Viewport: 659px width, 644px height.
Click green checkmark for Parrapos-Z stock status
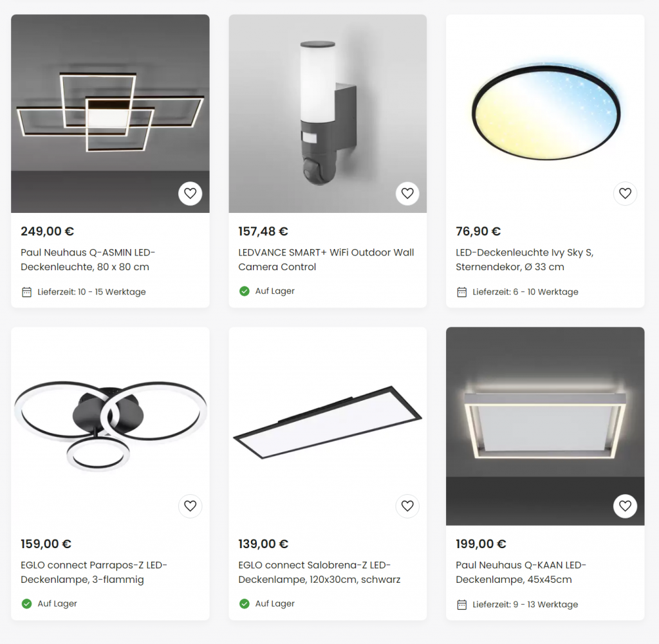[x=26, y=603]
